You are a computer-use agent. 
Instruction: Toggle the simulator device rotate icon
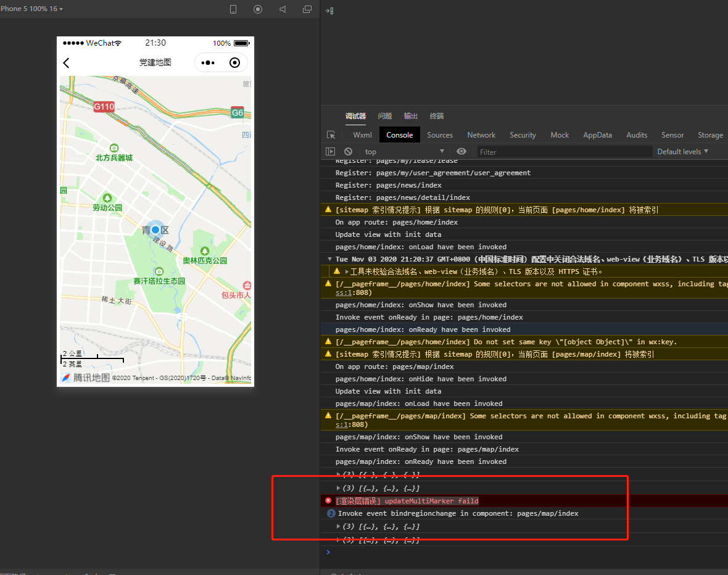tap(233, 9)
